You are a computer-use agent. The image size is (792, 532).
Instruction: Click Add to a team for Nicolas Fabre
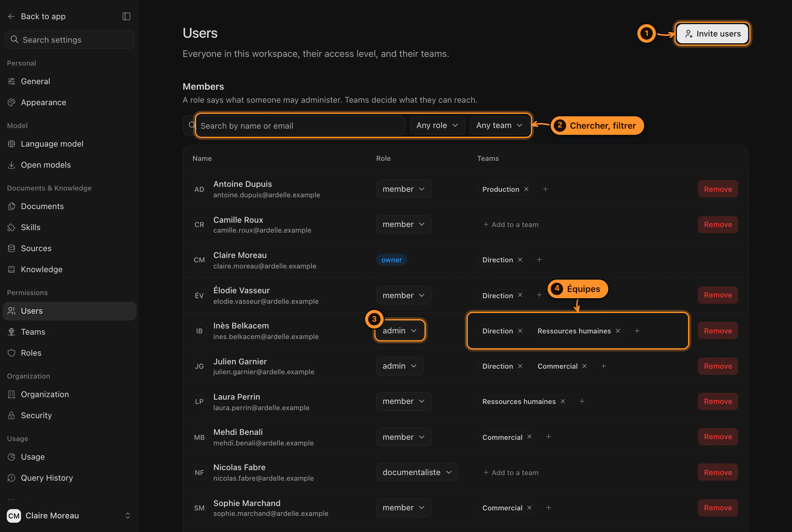pos(511,472)
